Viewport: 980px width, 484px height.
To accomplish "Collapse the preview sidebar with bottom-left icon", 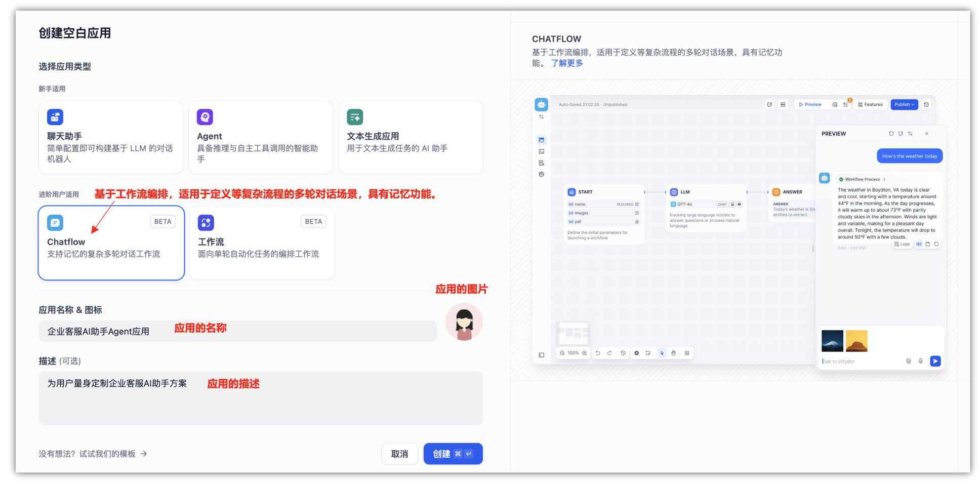I will [x=541, y=355].
